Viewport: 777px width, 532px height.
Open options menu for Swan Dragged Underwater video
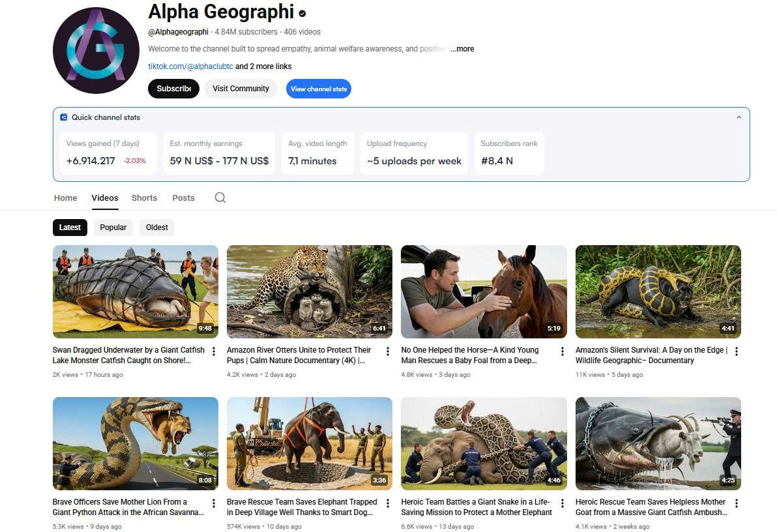point(213,351)
